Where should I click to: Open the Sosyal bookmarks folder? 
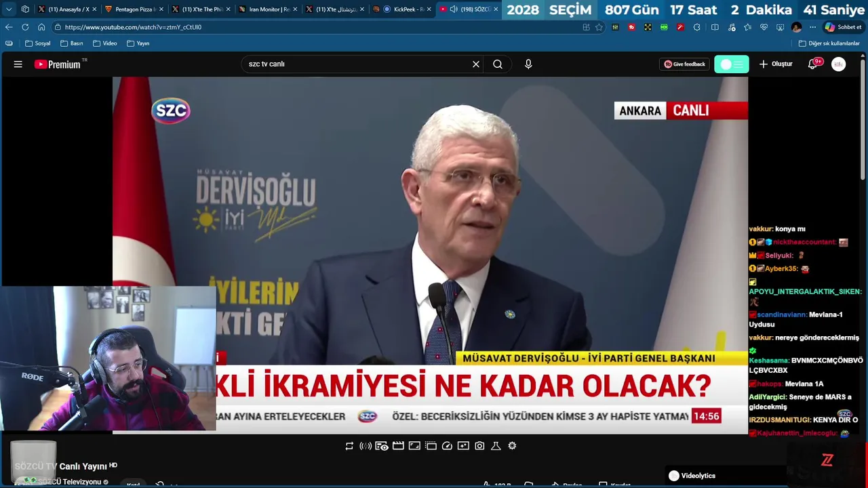[x=38, y=43]
